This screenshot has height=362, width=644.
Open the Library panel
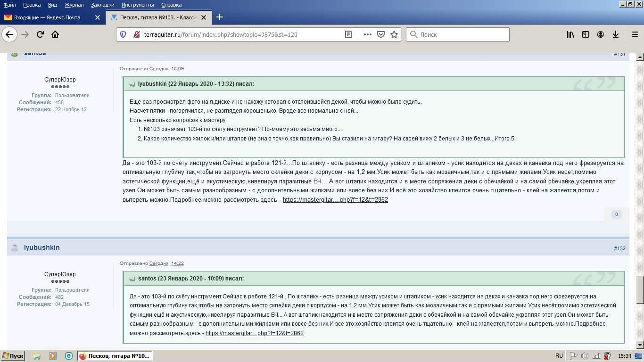point(570,34)
